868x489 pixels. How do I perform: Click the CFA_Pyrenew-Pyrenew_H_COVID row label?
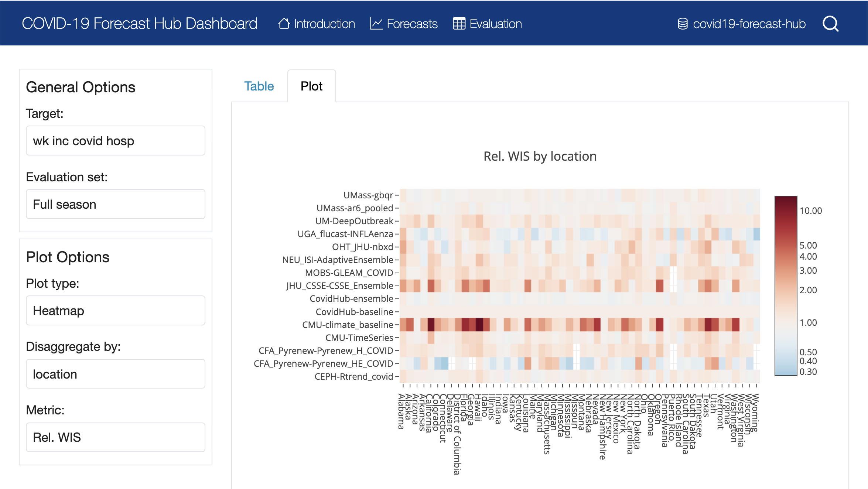coord(326,350)
